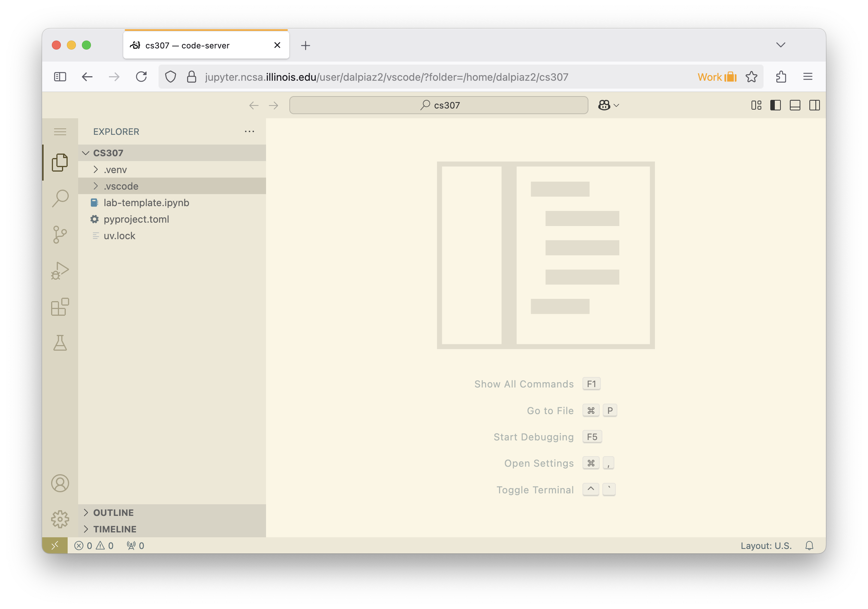This screenshot has height=609, width=868.
Task: Open the Testing flask view
Action: click(60, 343)
